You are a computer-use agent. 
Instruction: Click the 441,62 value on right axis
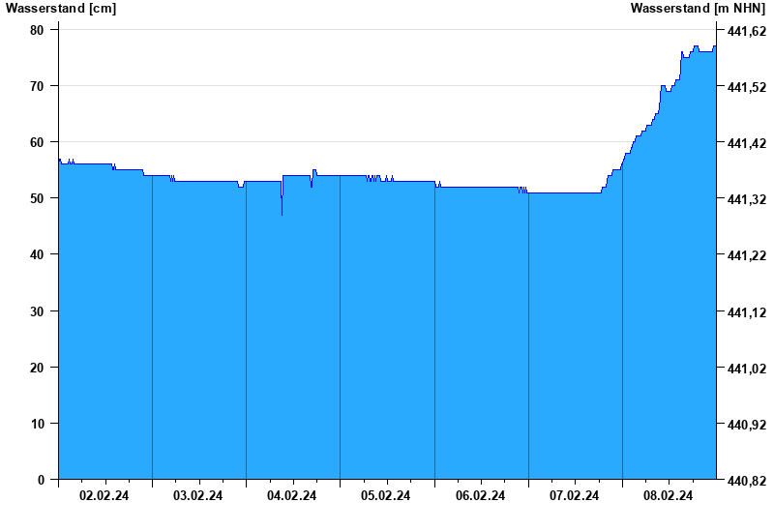click(747, 31)
